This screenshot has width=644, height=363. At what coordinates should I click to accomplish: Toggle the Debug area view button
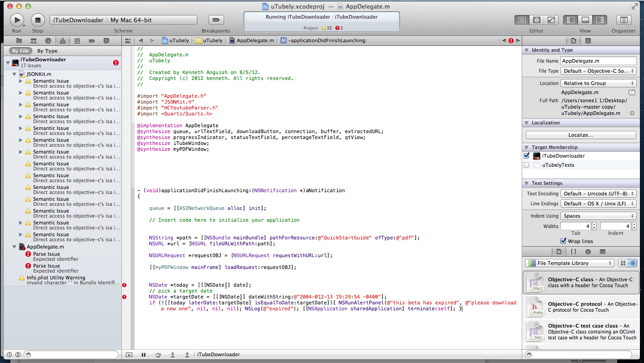pyautogui.click(x=585, y=20)
